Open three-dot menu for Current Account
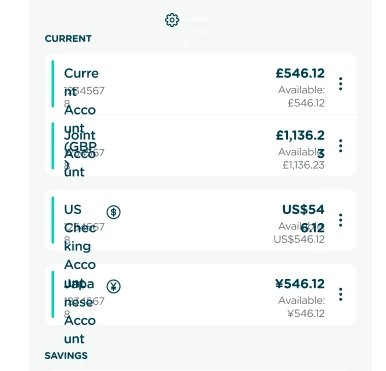This screenshot has width=386, height=371. pos(340,84)
